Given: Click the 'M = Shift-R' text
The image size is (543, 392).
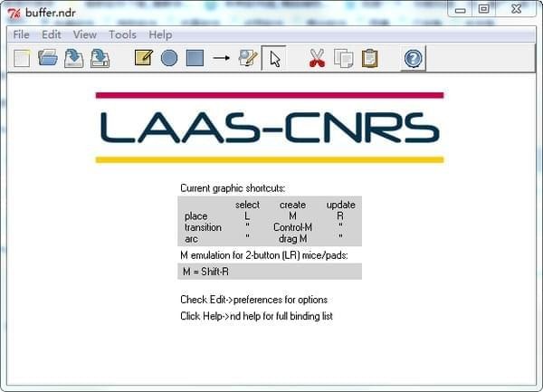Looking at the screenshot, I should tap(205, 272).
